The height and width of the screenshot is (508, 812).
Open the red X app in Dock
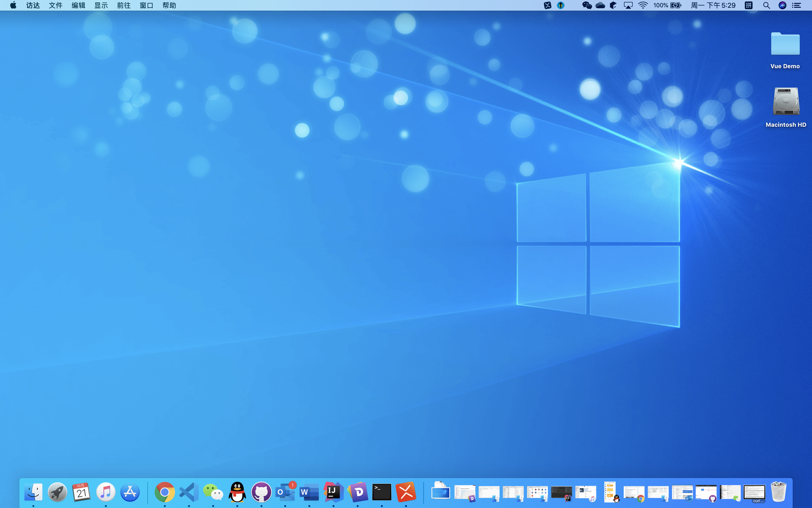pyautogui.click(x=406, y=492)
